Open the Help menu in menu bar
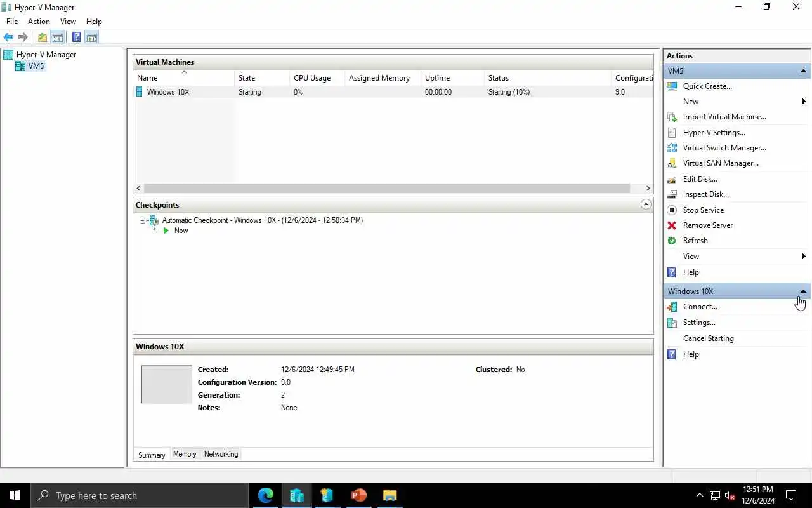The image size is (812, 508). tap(94, 22)
